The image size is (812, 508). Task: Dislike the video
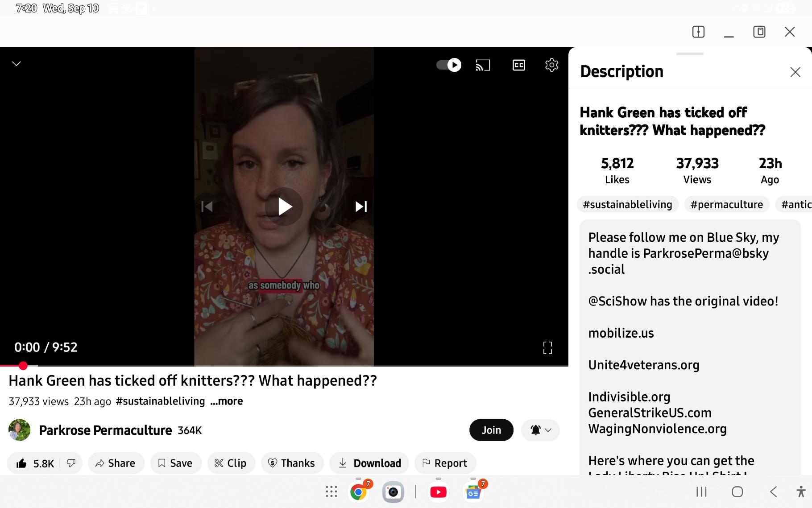pyautogui.click(x=71, y=463)
